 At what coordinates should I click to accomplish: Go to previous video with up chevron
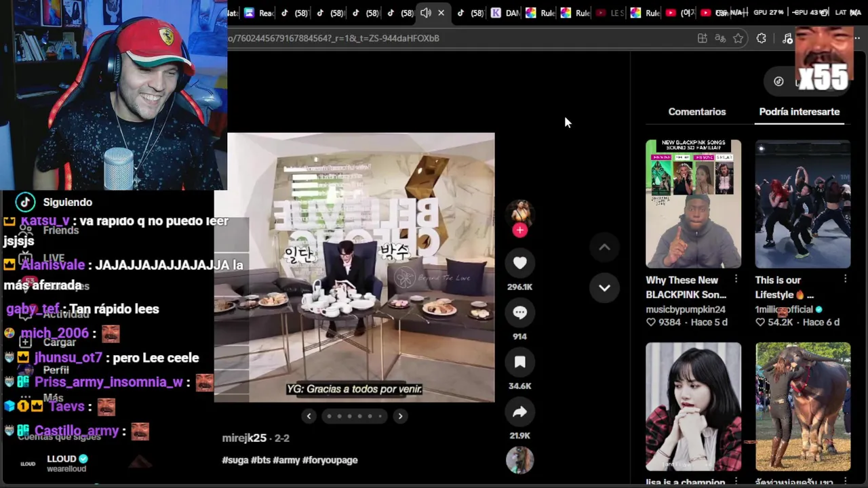(x=604, y=247)
